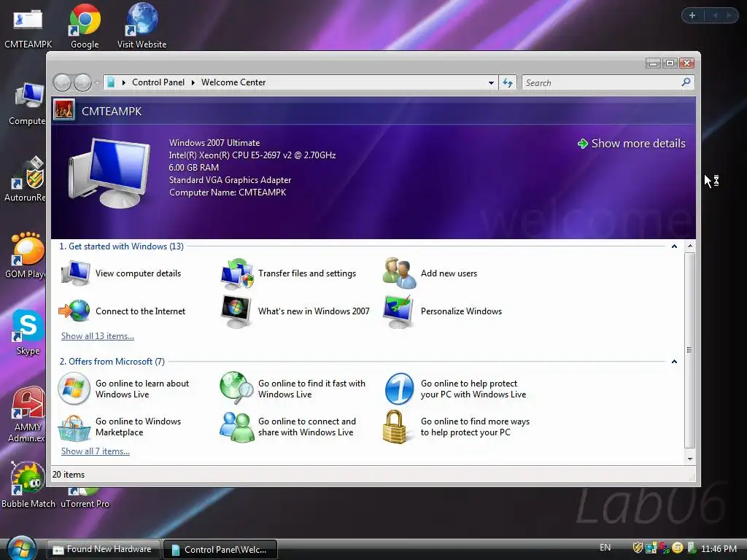
Task: Click the Back navigation button
Action: 62,83
